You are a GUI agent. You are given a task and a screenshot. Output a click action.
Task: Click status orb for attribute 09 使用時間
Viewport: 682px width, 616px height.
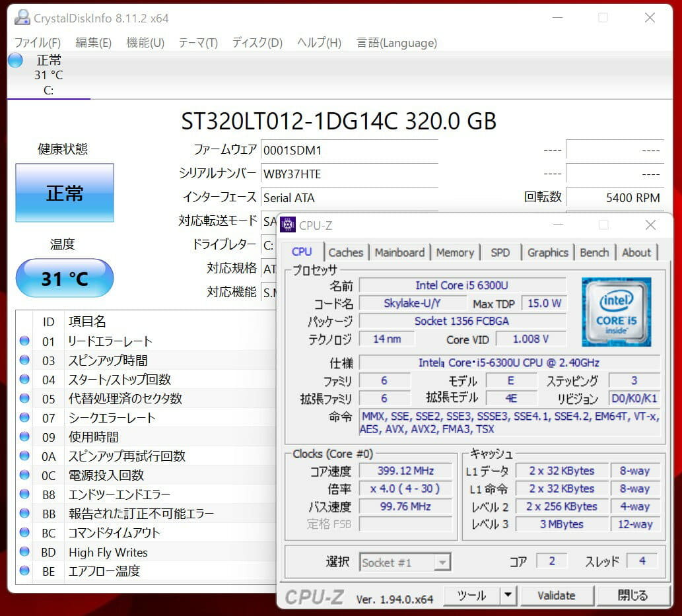click(24, 436)
